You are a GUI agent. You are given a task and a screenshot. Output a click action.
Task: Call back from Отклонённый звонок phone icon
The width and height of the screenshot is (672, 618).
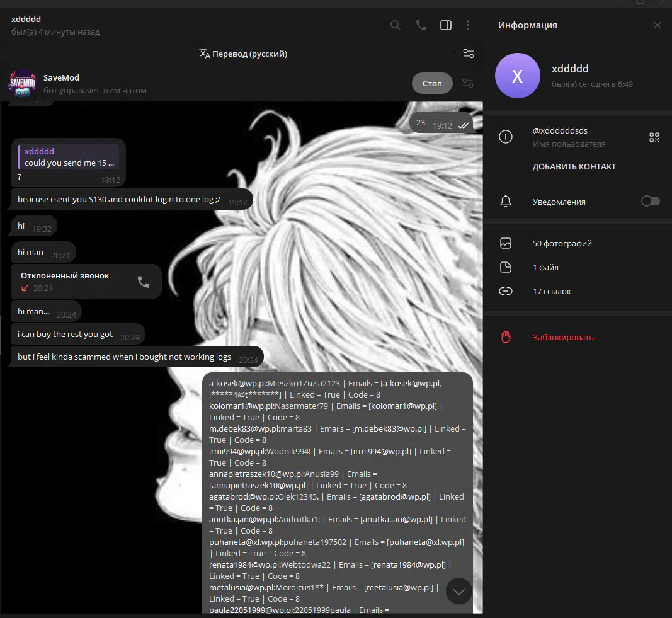pos(144,282)
